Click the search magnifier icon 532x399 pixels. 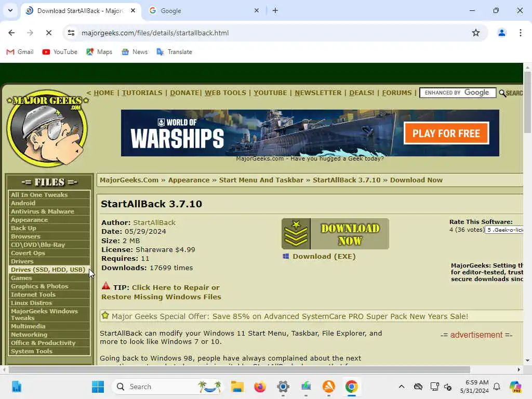coord(502,93)
